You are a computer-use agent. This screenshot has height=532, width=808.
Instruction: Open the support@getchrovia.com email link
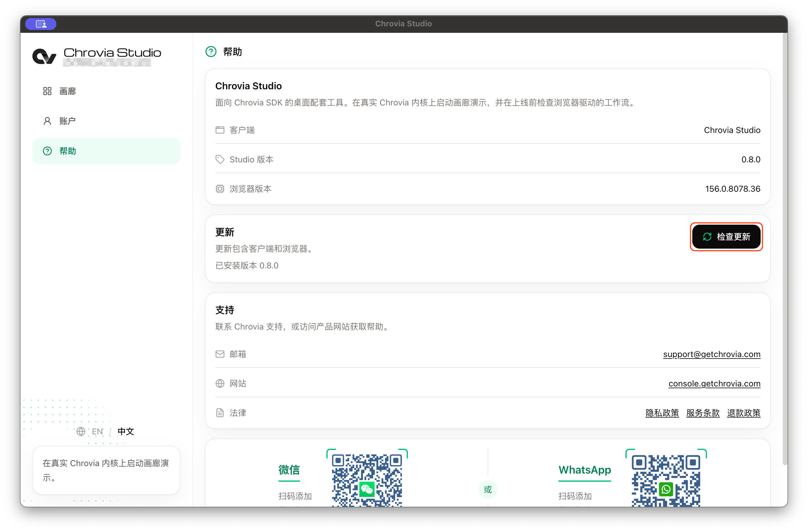point(711,354)
